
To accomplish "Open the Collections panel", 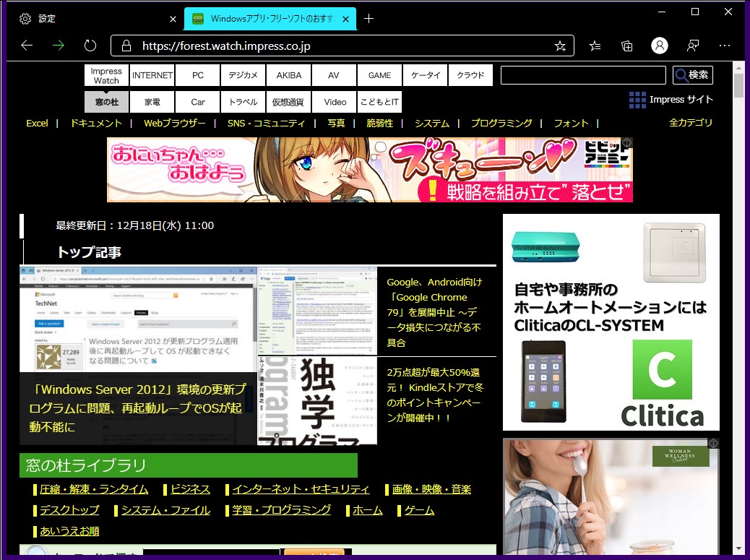I will click(x=626, y=46).
